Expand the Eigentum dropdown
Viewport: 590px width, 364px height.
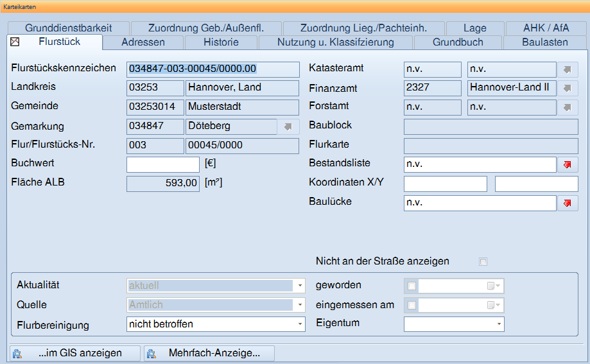498,324
